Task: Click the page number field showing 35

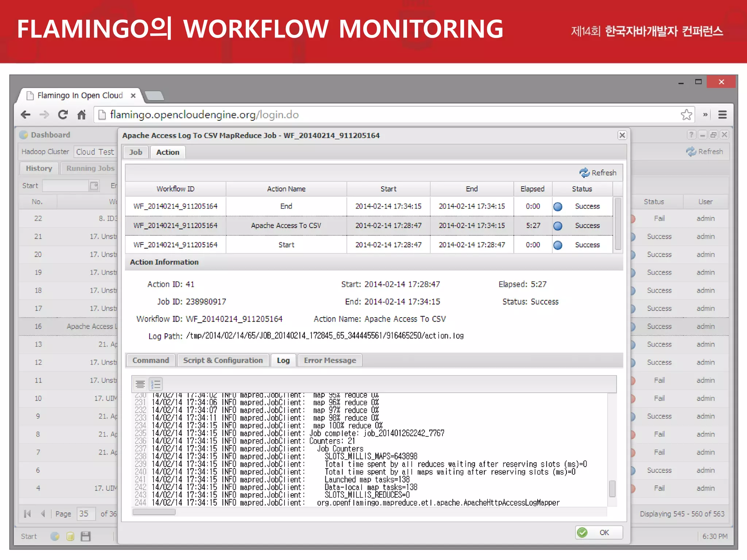Action: pos(86,514)
